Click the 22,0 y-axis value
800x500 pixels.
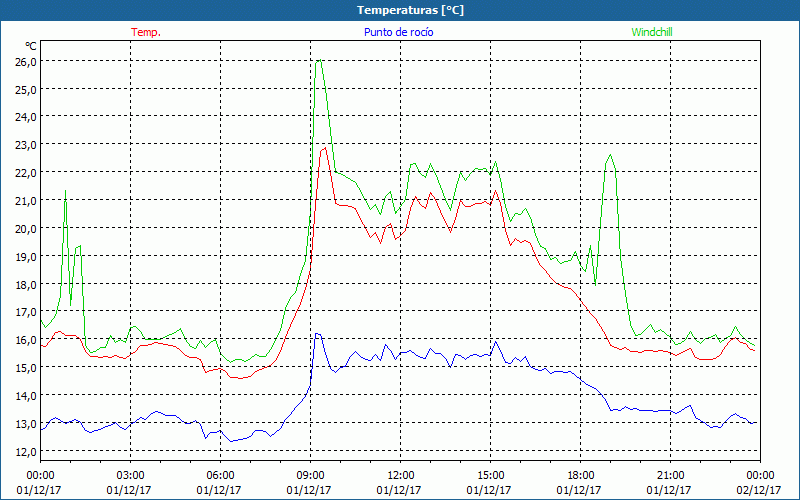point(26,172)
